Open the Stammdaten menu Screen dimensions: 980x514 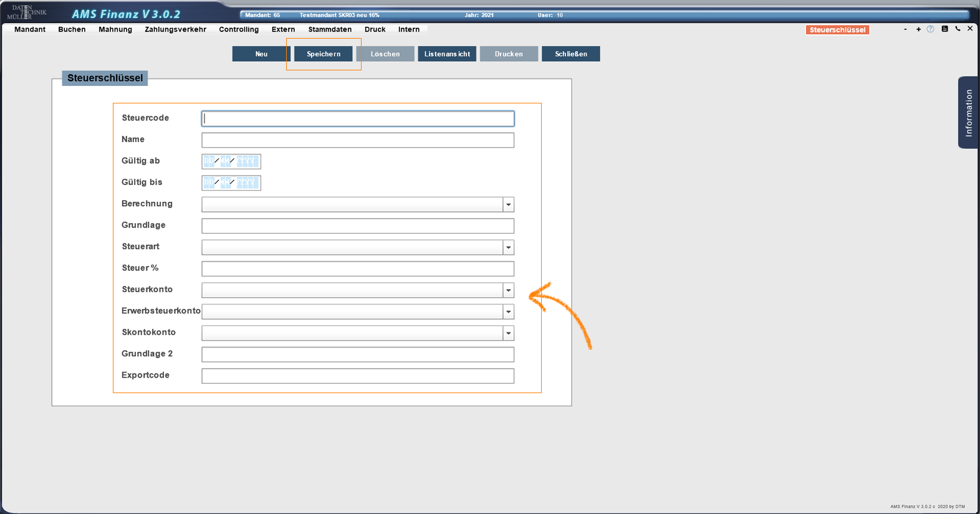pyautogui.click(x=329, y=29)
